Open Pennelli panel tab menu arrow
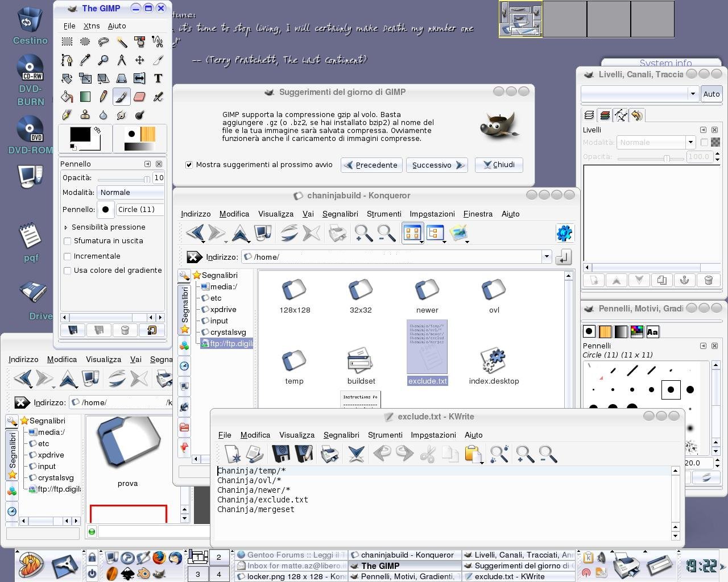728x582 pixels. (x=703, y=346)
